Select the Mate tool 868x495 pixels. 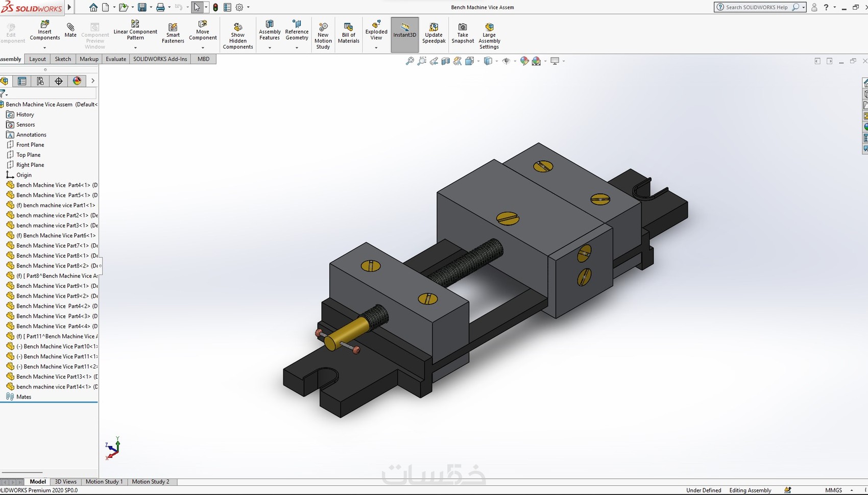pos(70,30)
